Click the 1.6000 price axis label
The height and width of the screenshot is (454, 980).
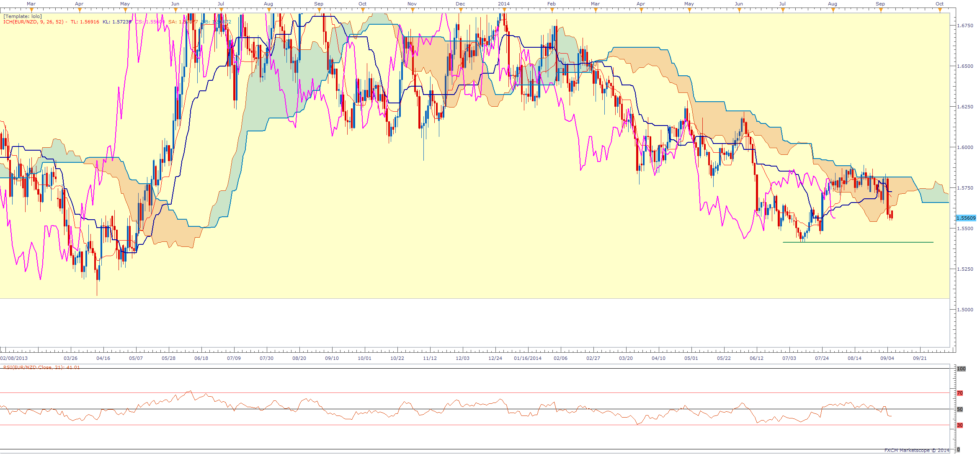coord(965,147)
